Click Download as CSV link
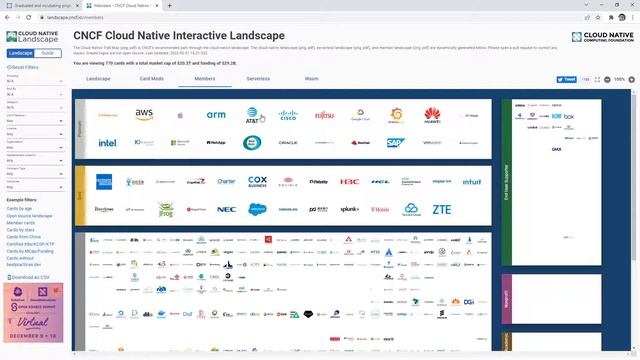Viewport: 640px width, 360px height. point(28,277)
